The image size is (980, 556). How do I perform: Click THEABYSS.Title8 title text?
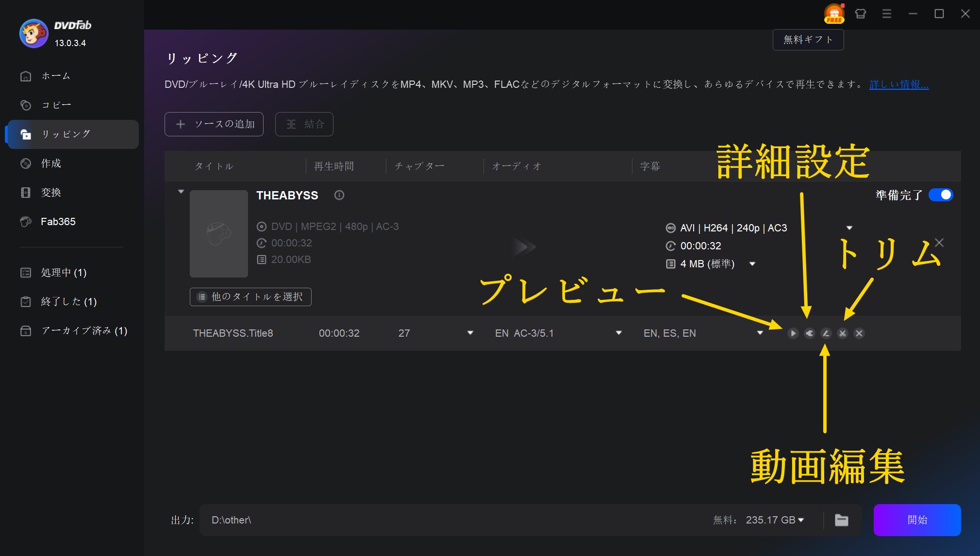click(233, 333)
